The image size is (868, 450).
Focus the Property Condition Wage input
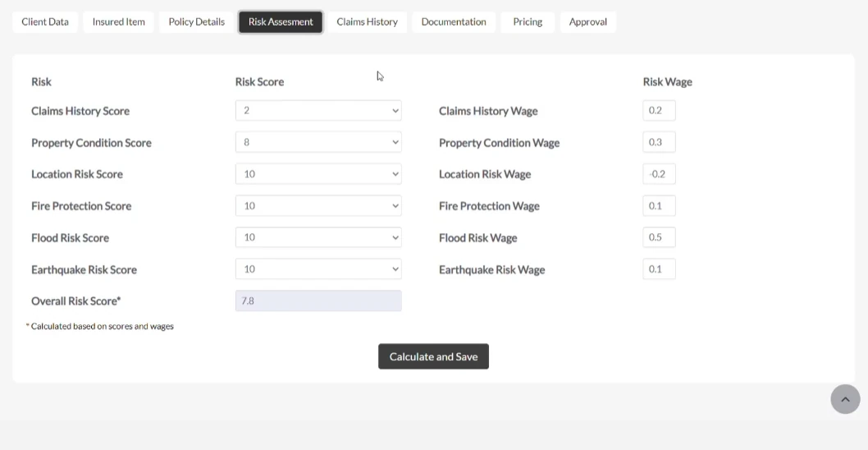[659, 142]
